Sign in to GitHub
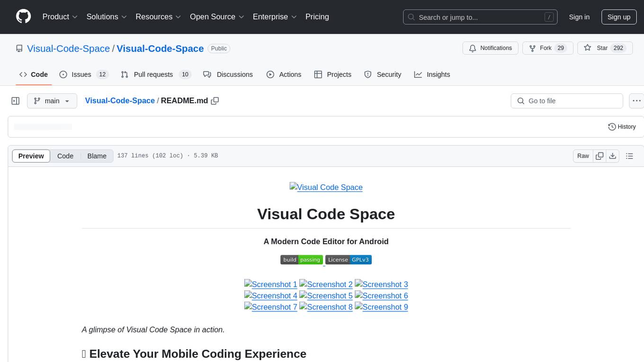644x362 pixels. [x=579, y=17]
